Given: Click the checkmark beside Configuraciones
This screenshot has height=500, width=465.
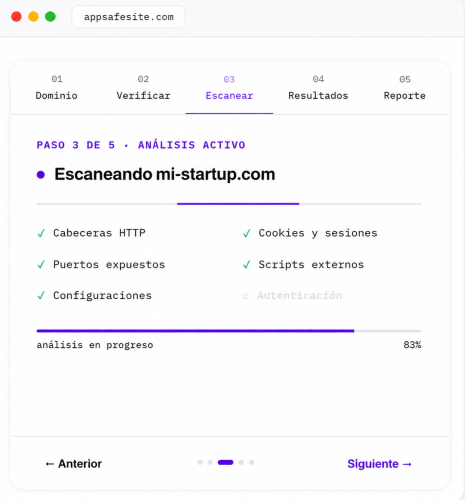Looking at the screenshot, I should pyautogui.click(x=41, y=296).
